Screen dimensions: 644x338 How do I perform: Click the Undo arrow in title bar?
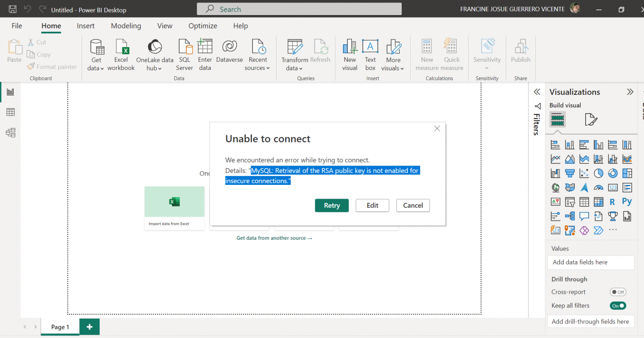(x=27, y=9)
